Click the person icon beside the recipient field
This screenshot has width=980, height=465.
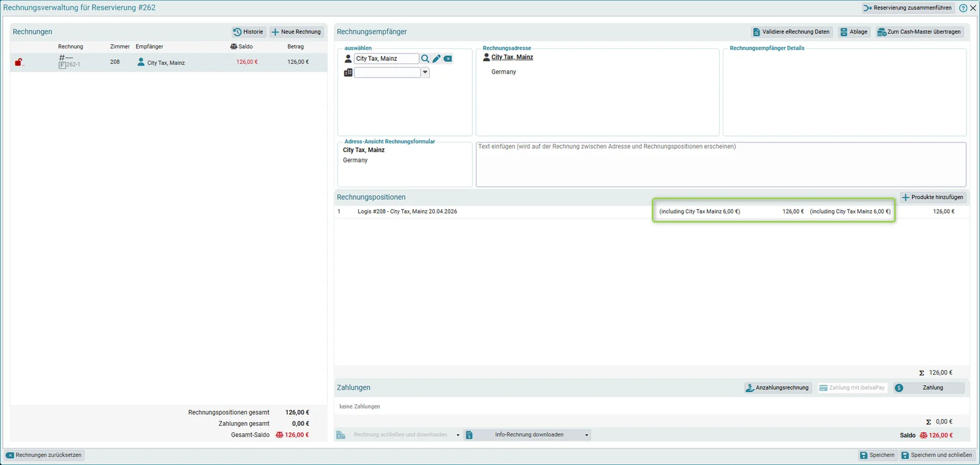[348, 59]
